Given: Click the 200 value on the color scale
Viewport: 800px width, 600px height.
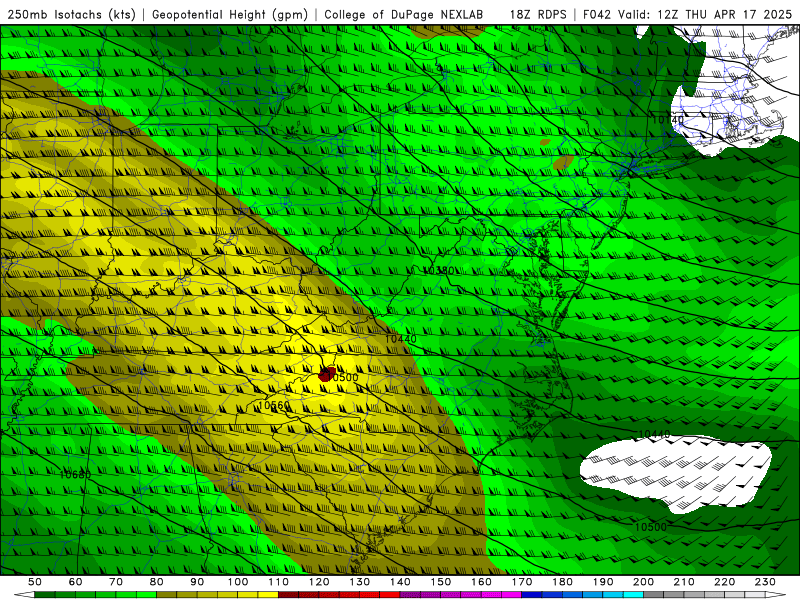Looking at the screenshot, I should click(x=643, y=582).
